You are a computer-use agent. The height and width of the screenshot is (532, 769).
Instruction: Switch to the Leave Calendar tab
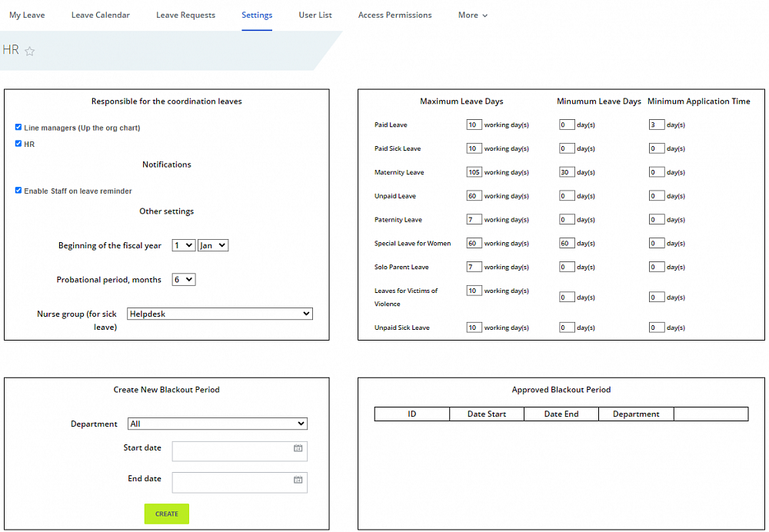click(100, 15)
